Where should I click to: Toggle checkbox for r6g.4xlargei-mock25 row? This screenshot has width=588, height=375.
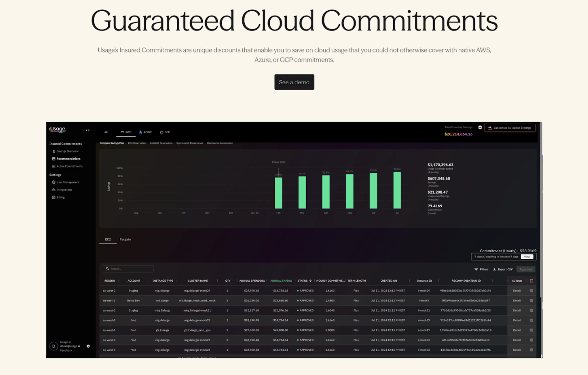(531, 340)
